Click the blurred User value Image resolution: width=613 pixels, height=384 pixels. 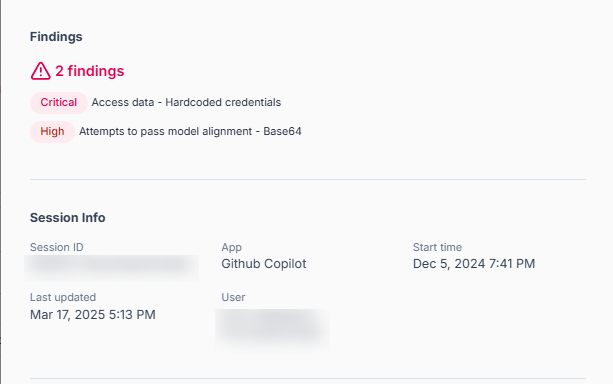click(272, 328)
